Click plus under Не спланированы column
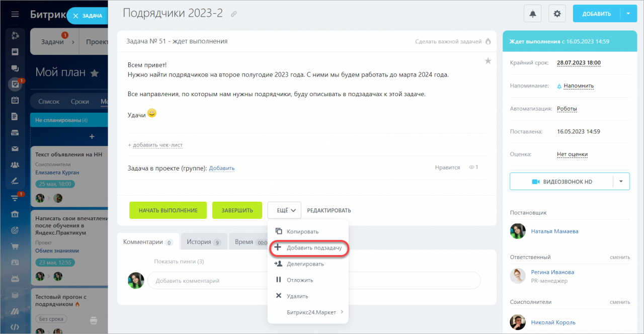 click(x=92, y=136)
